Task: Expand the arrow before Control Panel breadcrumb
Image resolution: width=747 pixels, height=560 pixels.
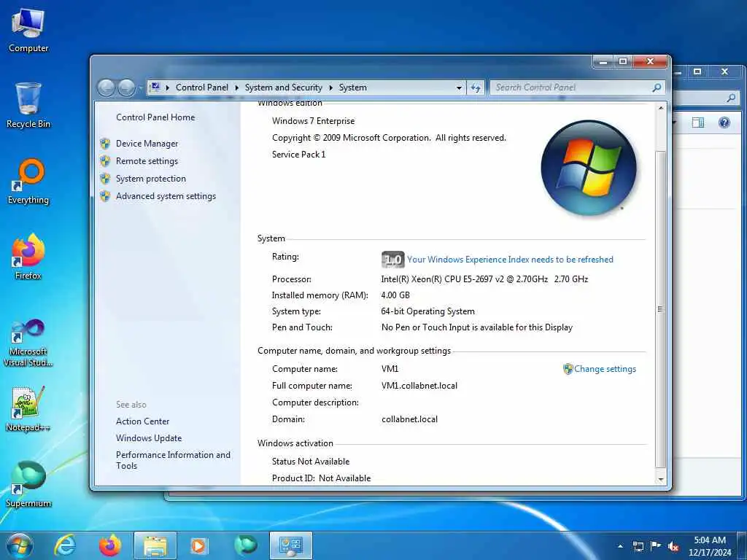Action: click(167, 87)
